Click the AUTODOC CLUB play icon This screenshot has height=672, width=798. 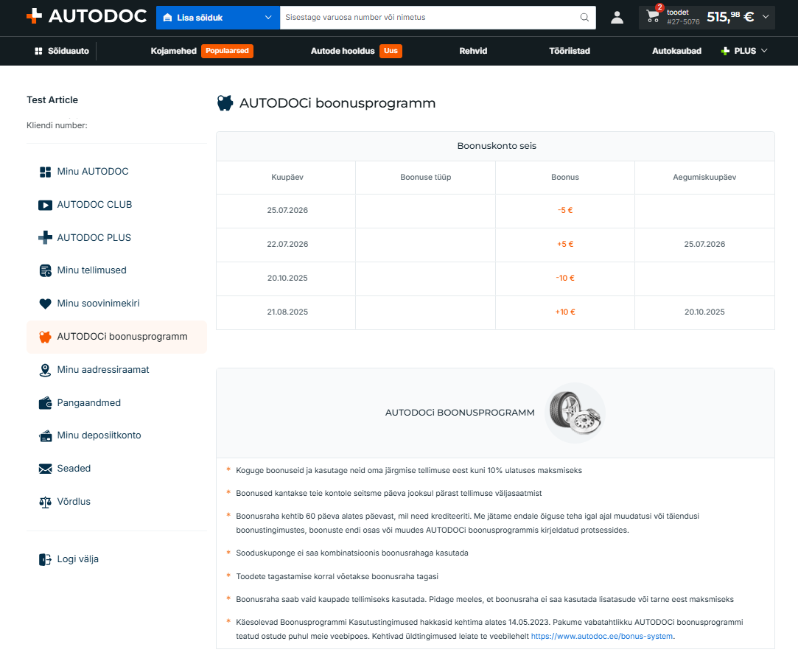click(x=45, y=205)
